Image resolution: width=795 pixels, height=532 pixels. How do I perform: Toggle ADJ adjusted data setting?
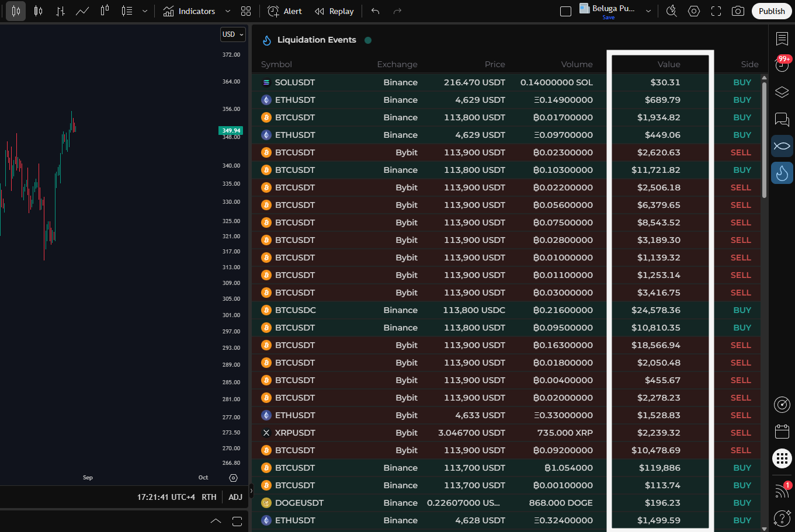pos(235,497)
